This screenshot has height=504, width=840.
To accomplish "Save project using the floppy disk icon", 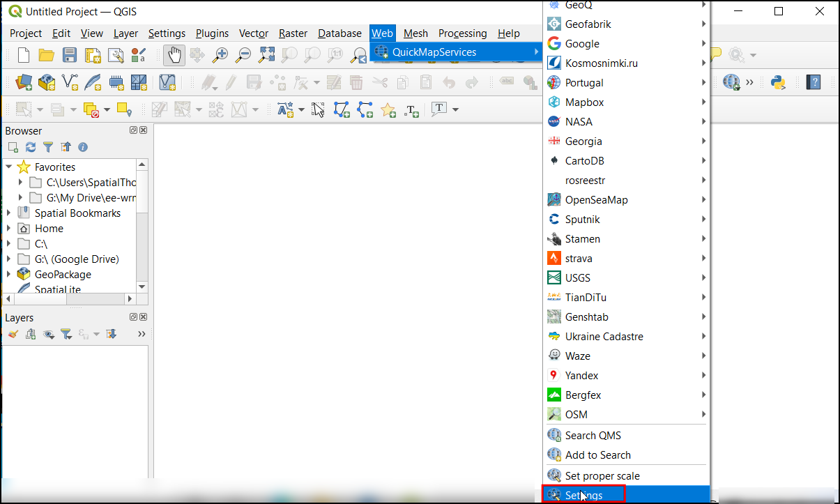I will (x=69, y=55).
